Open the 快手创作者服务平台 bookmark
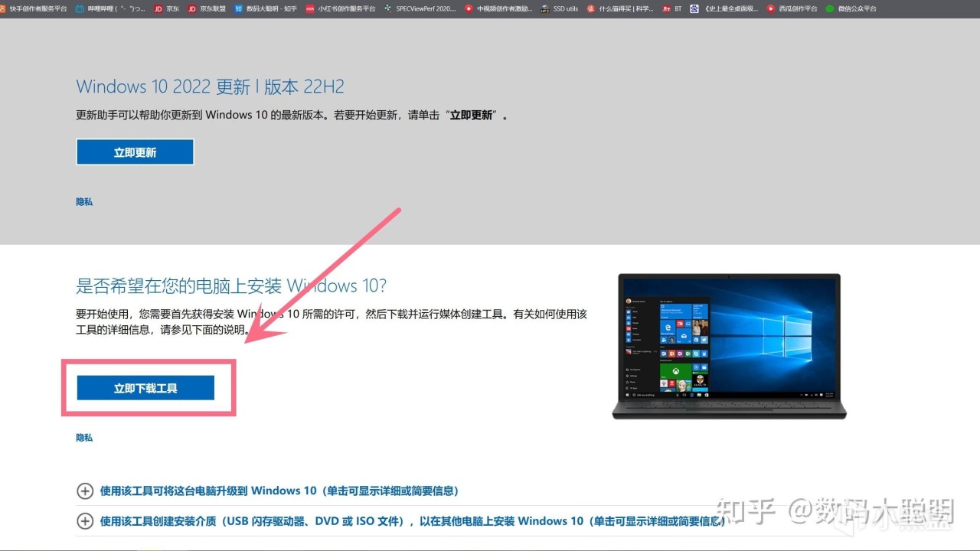The height and width of the screenshot is (551, 980). [x=34, y=8]
